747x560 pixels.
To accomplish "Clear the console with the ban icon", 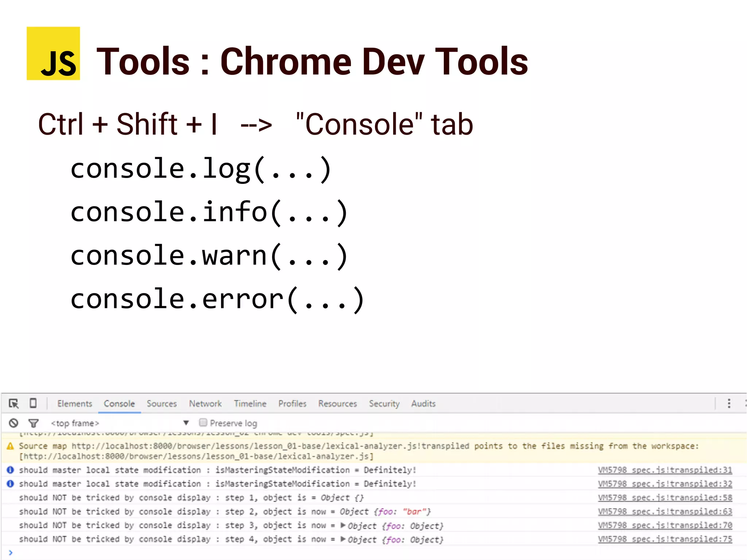I will (x=13, y=423).
